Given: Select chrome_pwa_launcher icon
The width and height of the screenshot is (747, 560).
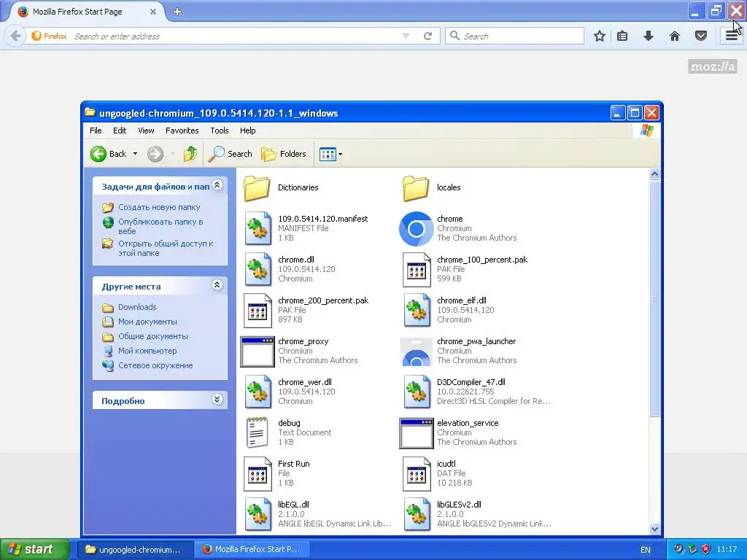Looking at the screenshot, I should (x=416, y=351).
